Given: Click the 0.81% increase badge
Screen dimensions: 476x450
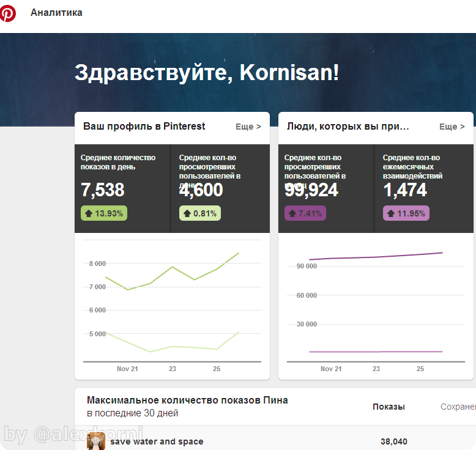Looking at the screenshot, I should [200, 213].
